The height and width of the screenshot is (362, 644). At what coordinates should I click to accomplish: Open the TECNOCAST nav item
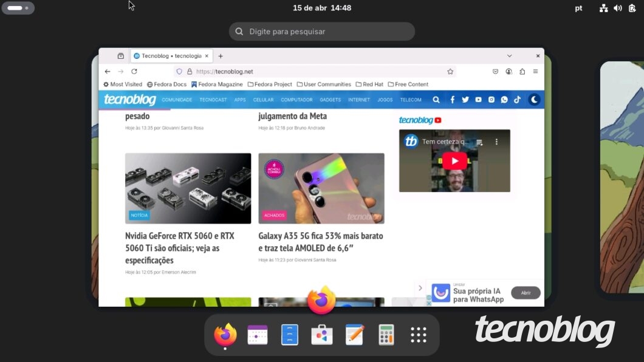tap(213, 100)
